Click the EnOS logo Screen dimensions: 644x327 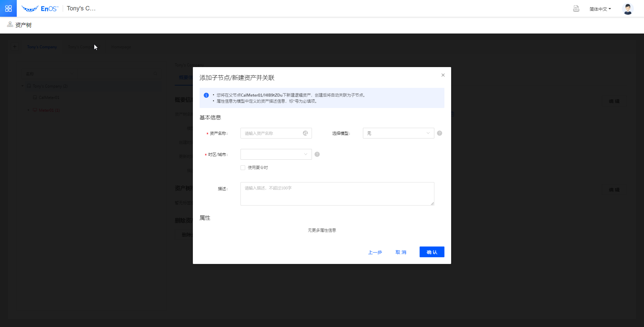[40, 9]
